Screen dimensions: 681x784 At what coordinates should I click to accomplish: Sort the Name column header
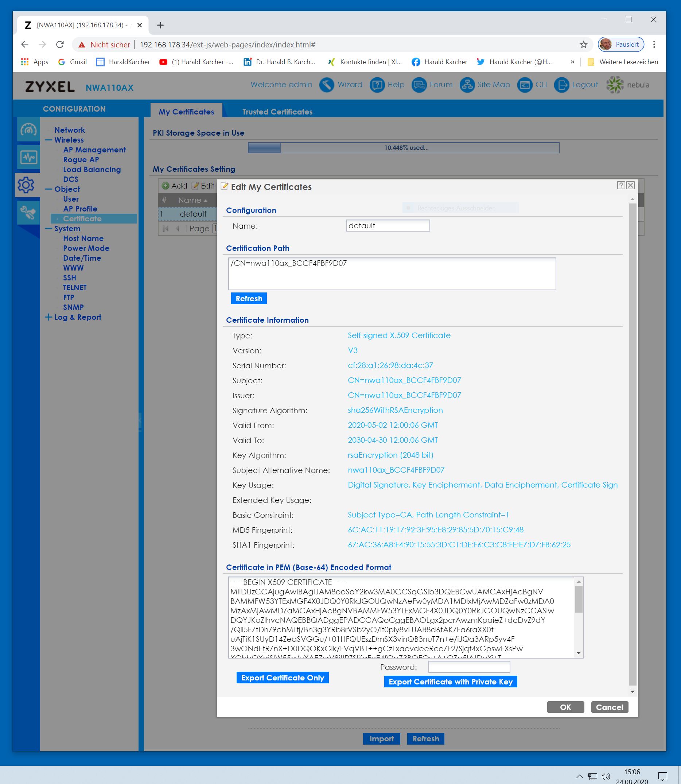point(193,200)
